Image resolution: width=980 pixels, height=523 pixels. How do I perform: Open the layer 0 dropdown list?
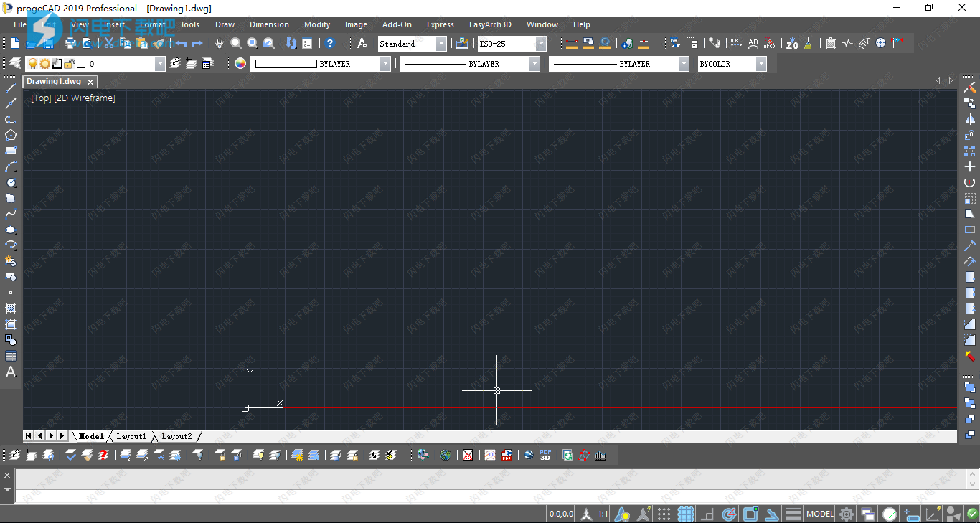pyautogui.click(x=160, y=64)
